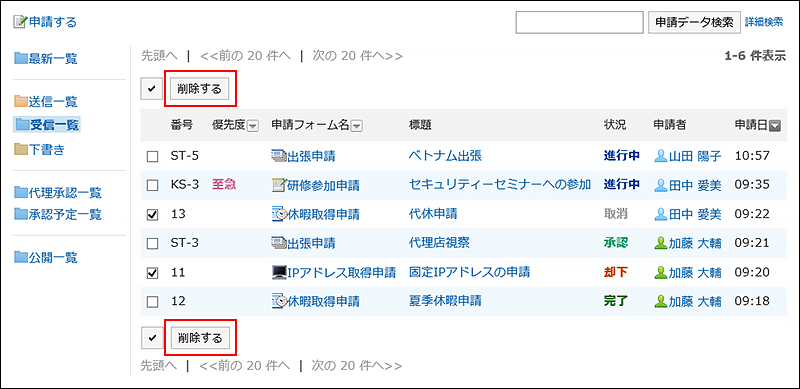The image size is (800, 389).
Task: Open the 送信一覧 folder
Action: point(53,102)
